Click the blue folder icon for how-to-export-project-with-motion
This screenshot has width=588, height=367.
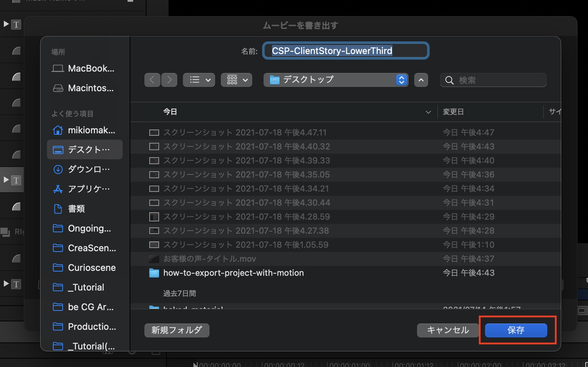[x=154, y=273]
